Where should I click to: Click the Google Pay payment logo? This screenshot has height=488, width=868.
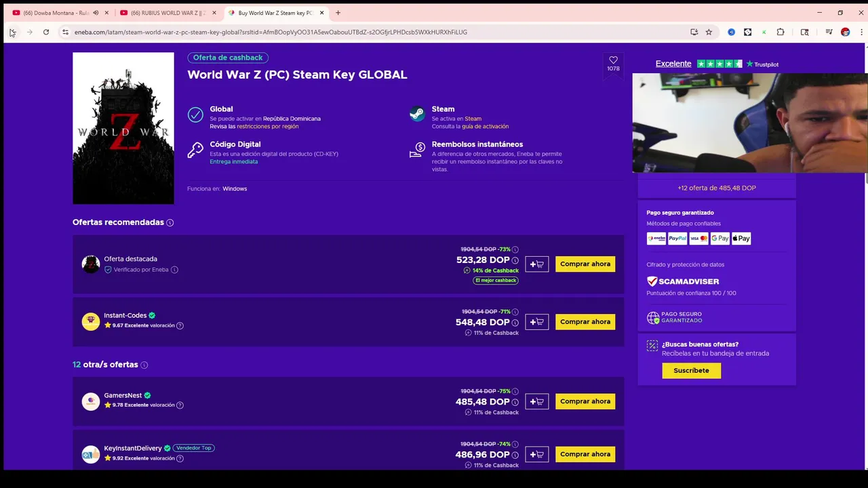tap(720, 239)
